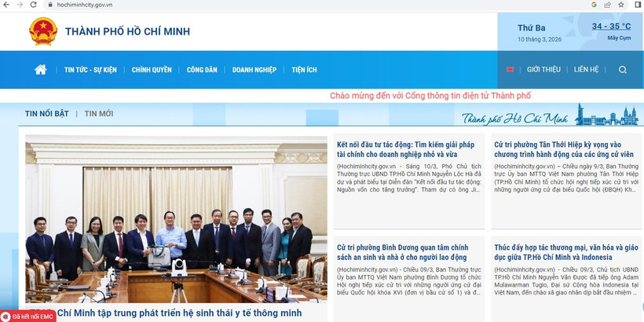Open the DOANH NGHIỆP menu

tap(254, 70)
